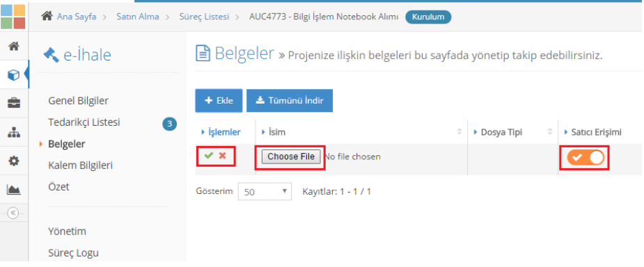Viewport: 644px width, 267px height.
Task: Open the briefcase icon in sidebar
Action: click(x=13, y=104)
